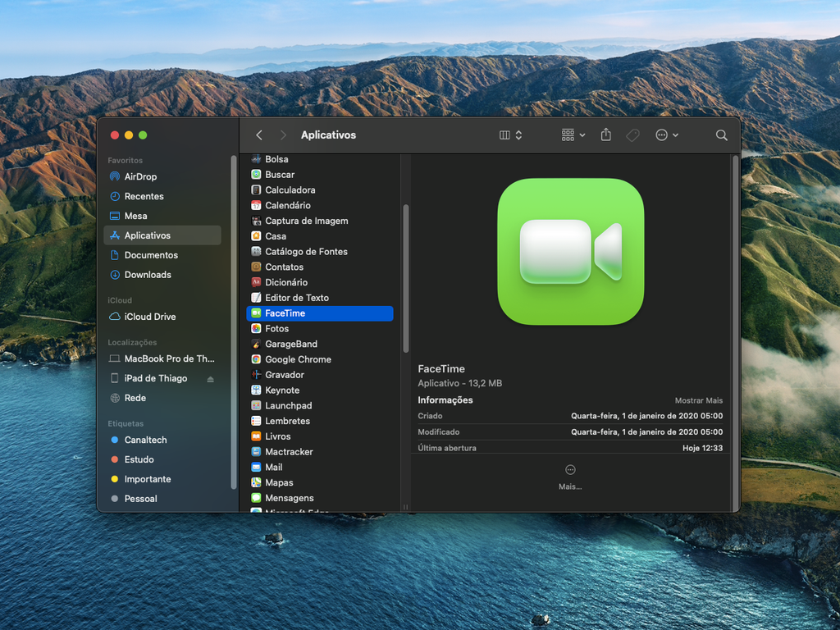Open the group-by grid dropdown
The height and width of the screenshot is (630, 840).
click(x=573, y=135)
